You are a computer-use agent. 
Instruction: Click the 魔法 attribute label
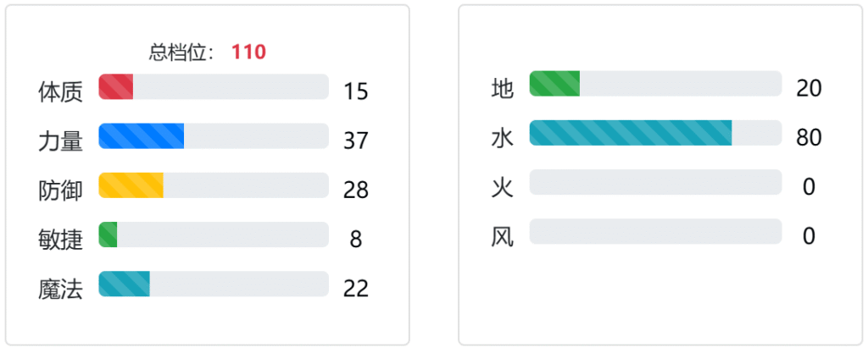pyautogui.click(x=60, y=289)
